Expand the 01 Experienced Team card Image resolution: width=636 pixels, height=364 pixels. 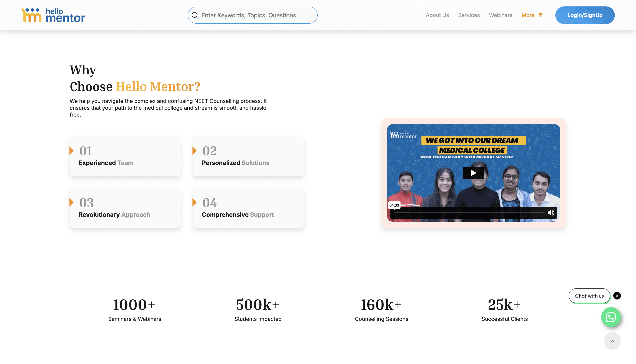(x=125, y=156)
